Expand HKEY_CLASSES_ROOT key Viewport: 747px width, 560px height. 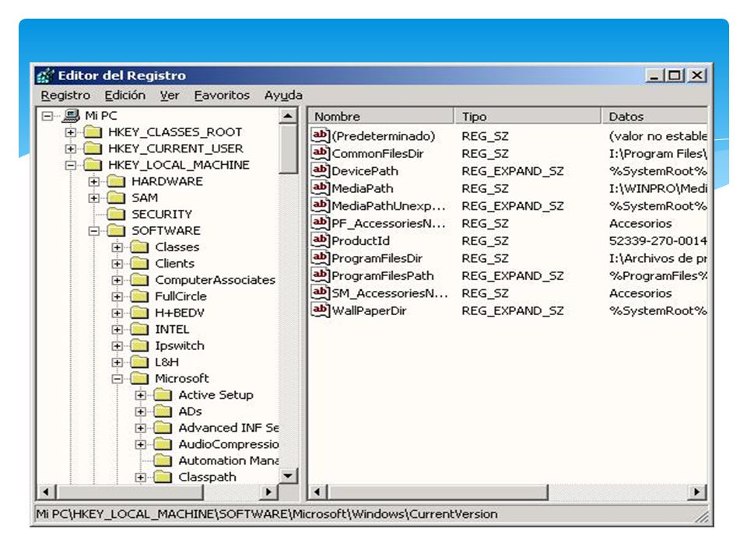click(x=71, y=132)
